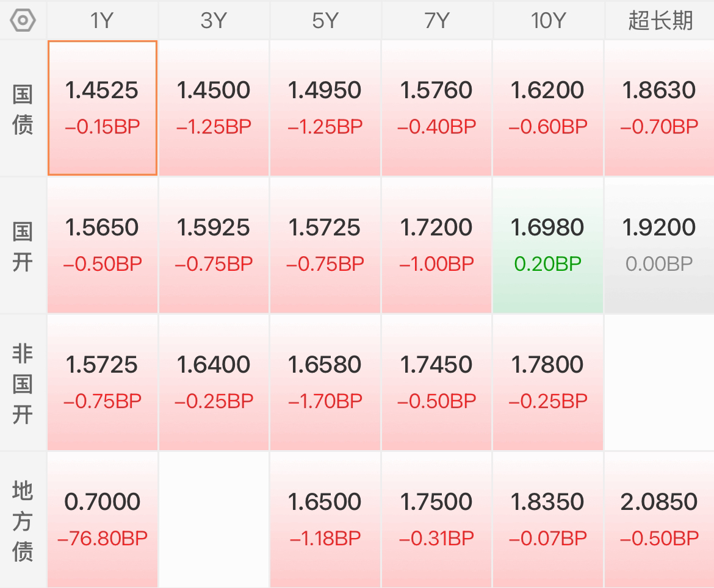
Task: Open 国债 超长期 cell showing 1.8630
Action: pos(660,108)
